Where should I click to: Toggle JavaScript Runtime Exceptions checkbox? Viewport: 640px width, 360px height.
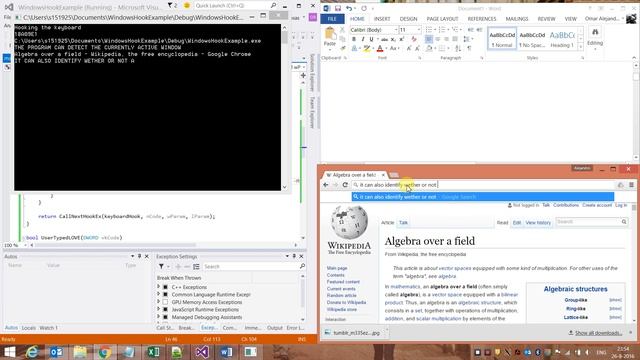click(165, 310)
